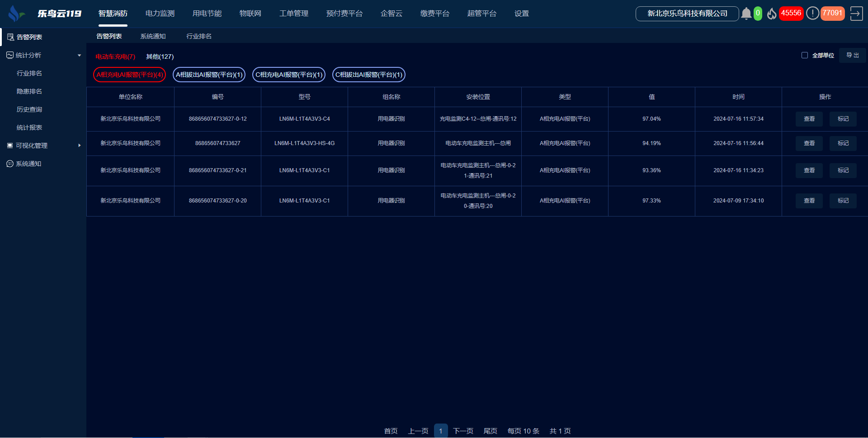Switch to the 行业排名 tab
This screenshot has width=868, height=438.
[x=199, y=36]
